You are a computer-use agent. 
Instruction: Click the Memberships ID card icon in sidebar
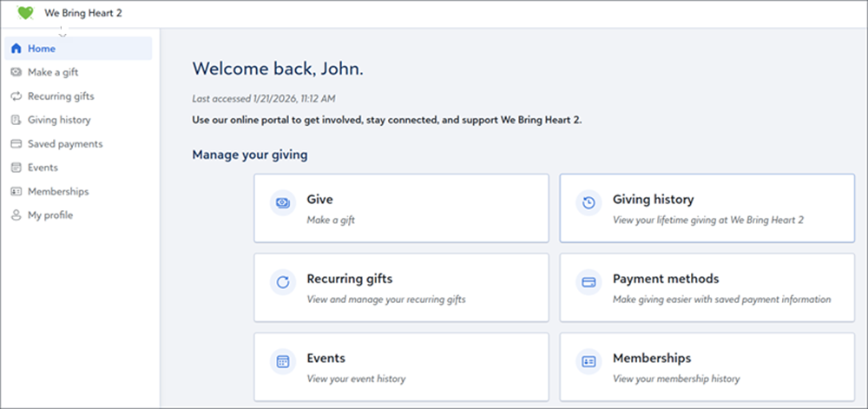16,192
